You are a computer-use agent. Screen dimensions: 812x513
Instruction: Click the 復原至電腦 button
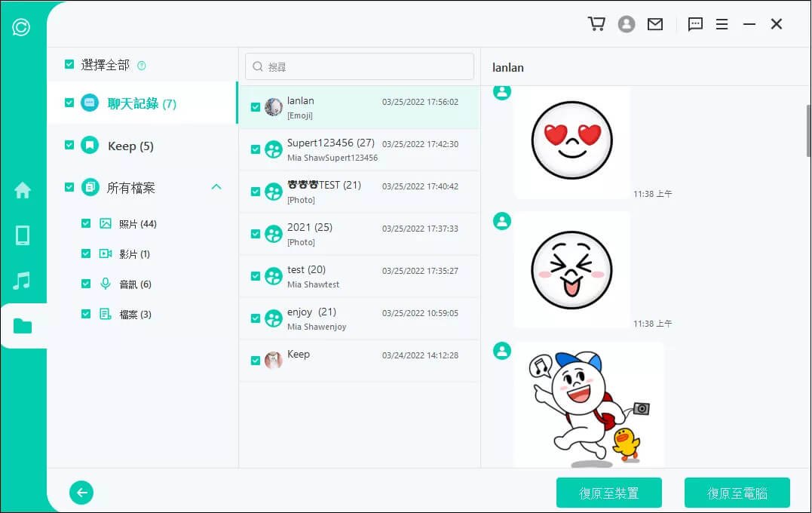click(737, 493)
